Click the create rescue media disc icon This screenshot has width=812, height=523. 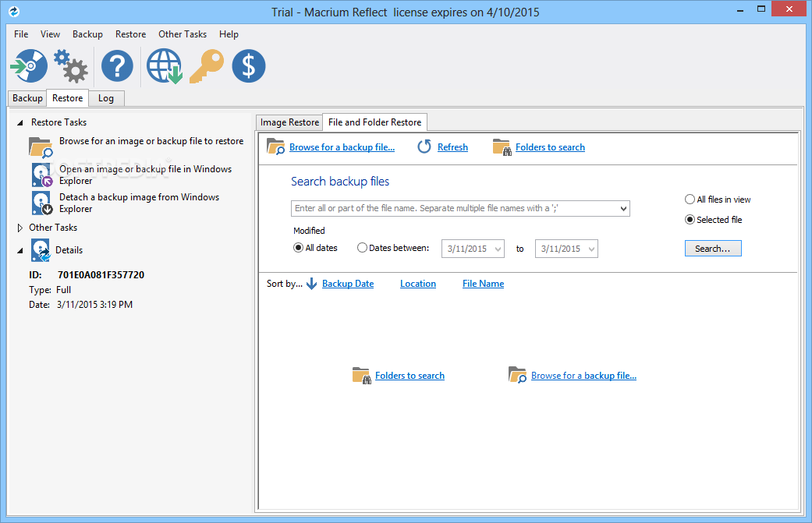click(x=29, y=65)
